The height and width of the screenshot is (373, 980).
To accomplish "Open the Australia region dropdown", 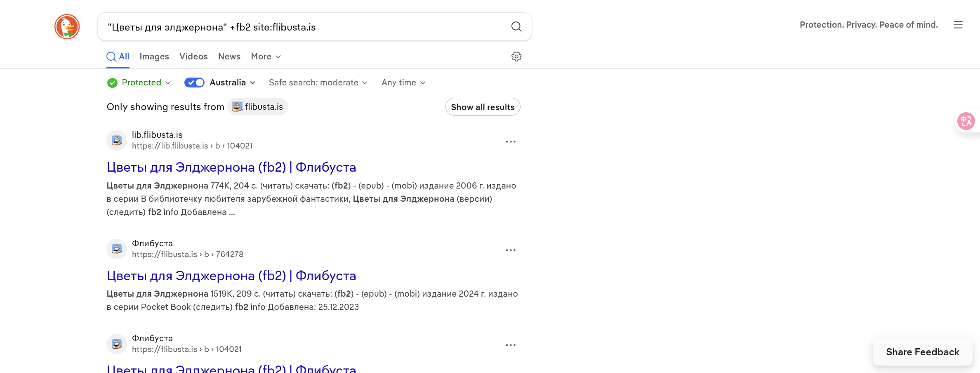I will coord(233,83).
